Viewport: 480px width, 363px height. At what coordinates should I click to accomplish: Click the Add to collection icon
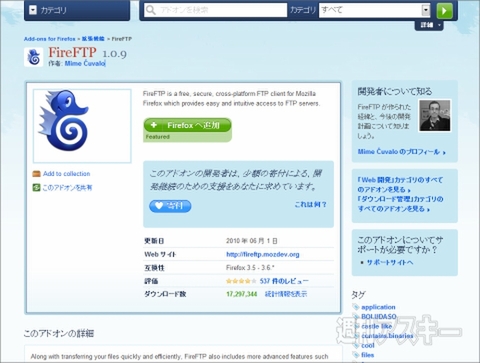coord(36,174)
